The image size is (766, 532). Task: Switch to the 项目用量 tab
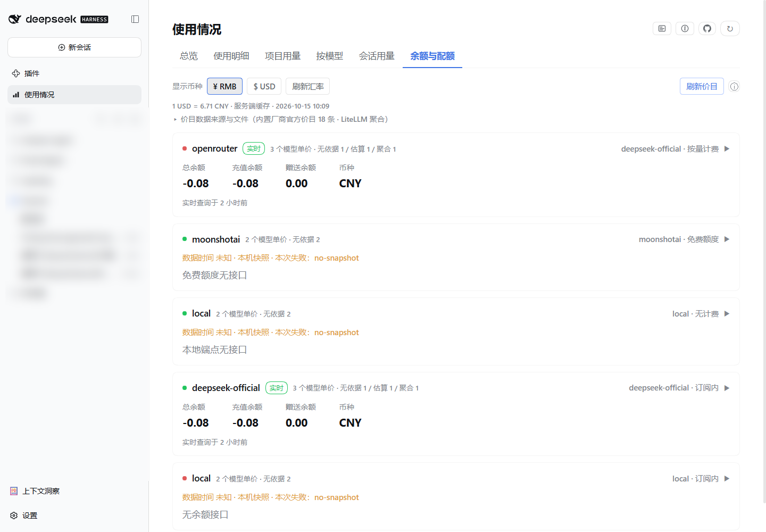283,56
